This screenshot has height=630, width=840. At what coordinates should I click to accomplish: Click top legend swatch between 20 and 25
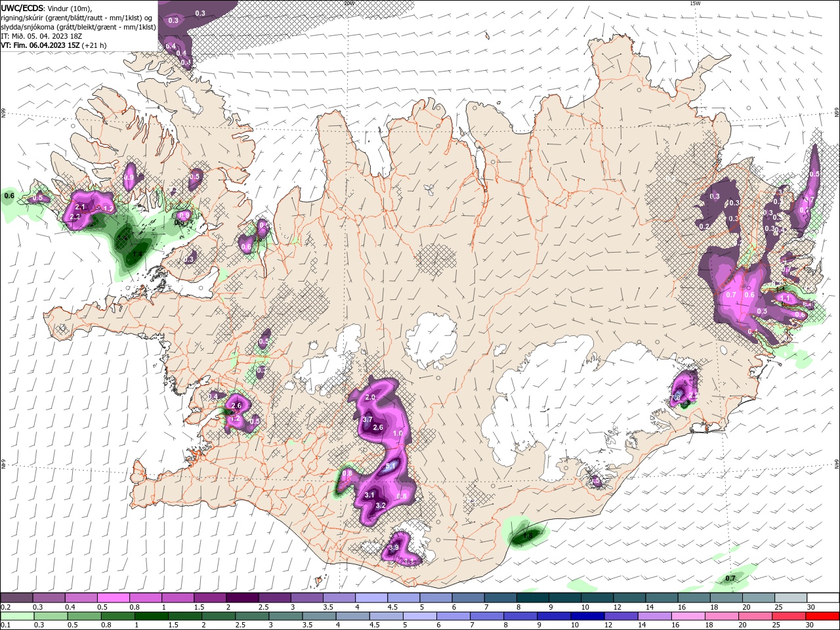tap(759, 598)
